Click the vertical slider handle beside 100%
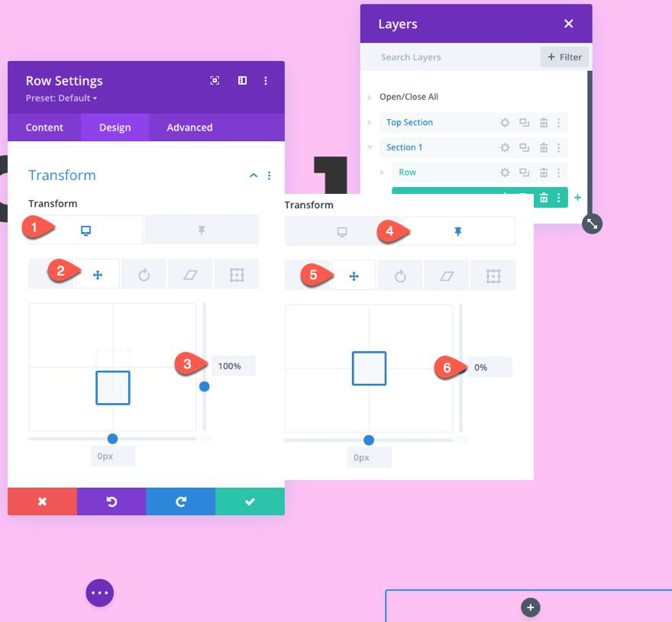The width and height of the screenshot is (672, 622). (204, 386)
